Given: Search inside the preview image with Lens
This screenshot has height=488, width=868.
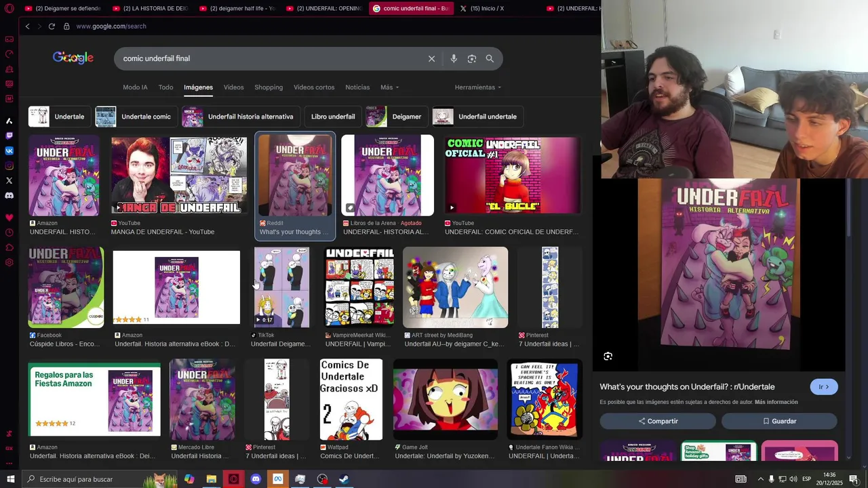Looking at the screenshot, I should (608, 357).
